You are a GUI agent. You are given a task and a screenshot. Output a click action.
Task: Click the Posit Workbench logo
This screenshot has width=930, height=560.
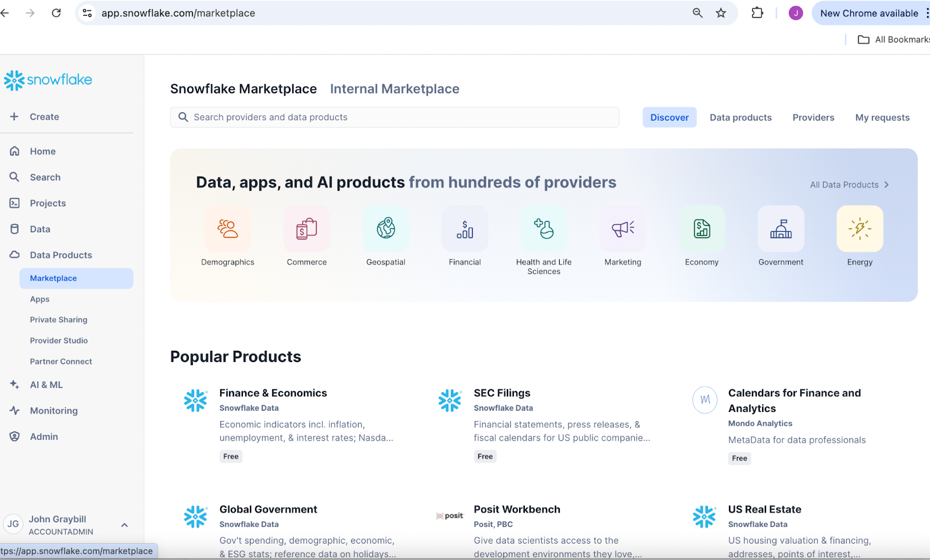tap(450, 516)
